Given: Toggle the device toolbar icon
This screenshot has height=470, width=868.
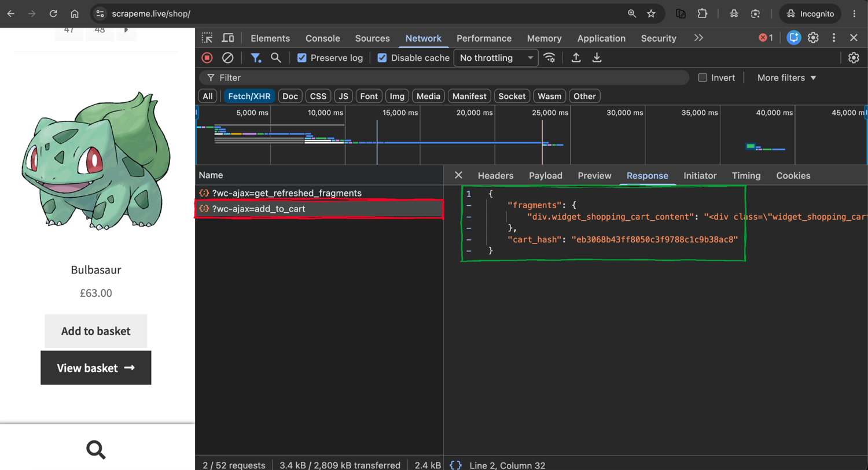Looking at the screenshot, I should tap(228, 38).
